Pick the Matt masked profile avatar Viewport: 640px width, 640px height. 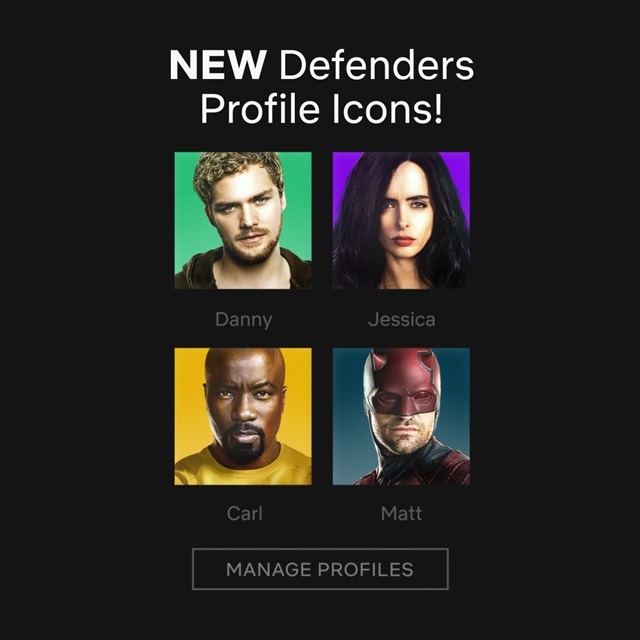401,416
